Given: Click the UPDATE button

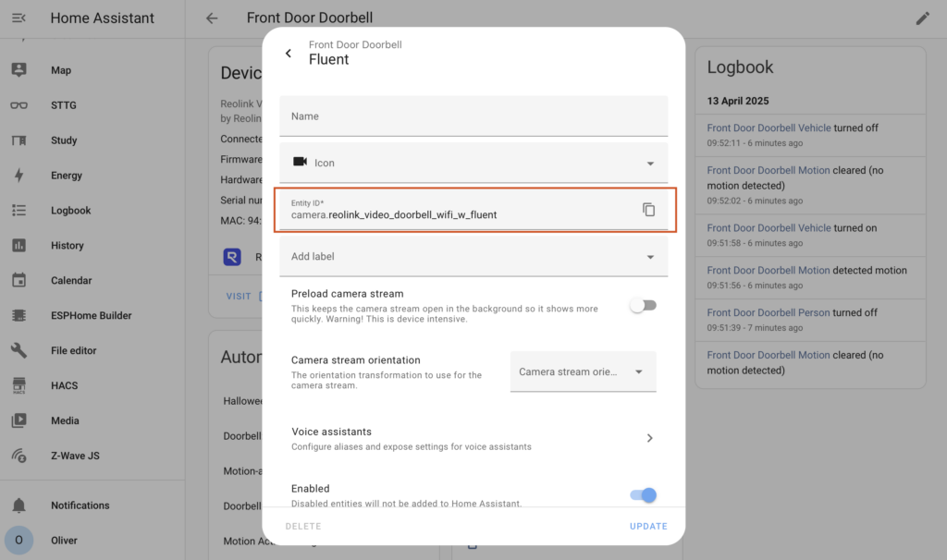Looking at the screenshot, I should point(648,526).
